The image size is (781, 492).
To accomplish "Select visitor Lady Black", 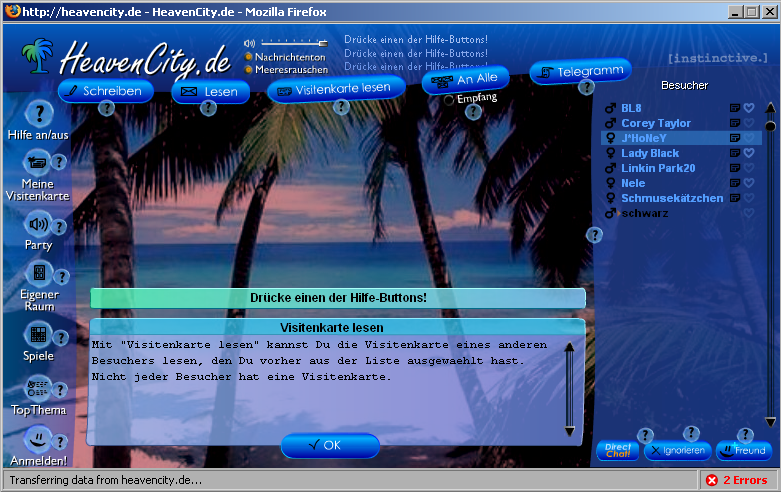I will [650, 153].
